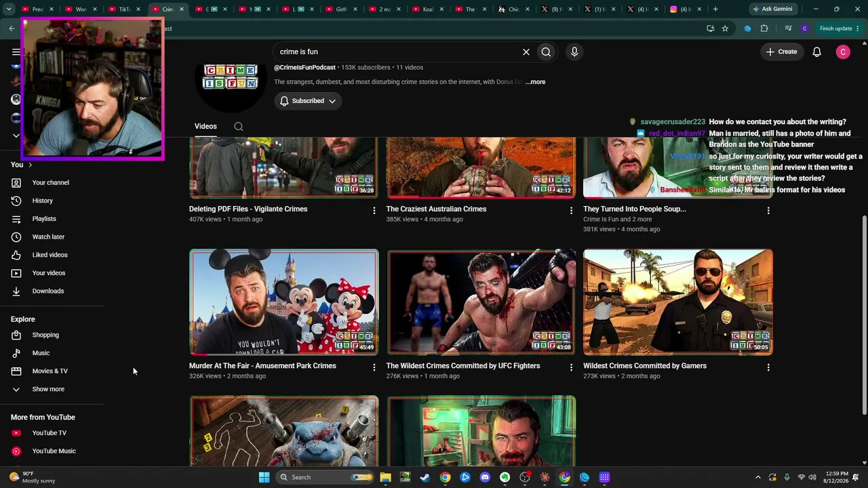The width and height of the screenshot is (868, 488).
Task: Open Steam from the taskbar
Action: [425, 477]
